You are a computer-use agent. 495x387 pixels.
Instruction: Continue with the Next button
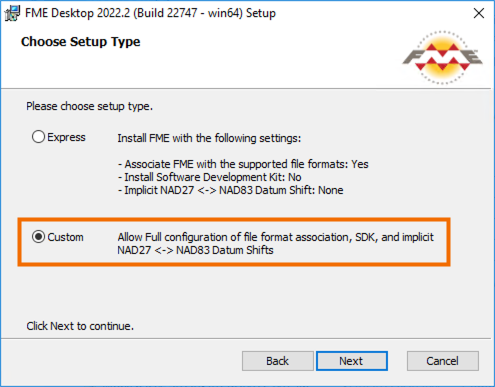(352, 361)
